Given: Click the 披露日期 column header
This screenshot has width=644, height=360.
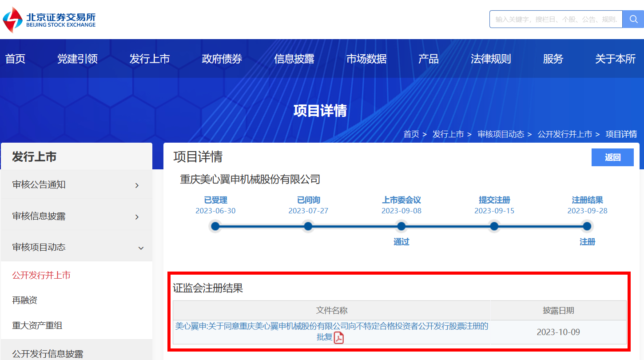Looking at the screenshot, I should 558,311.
